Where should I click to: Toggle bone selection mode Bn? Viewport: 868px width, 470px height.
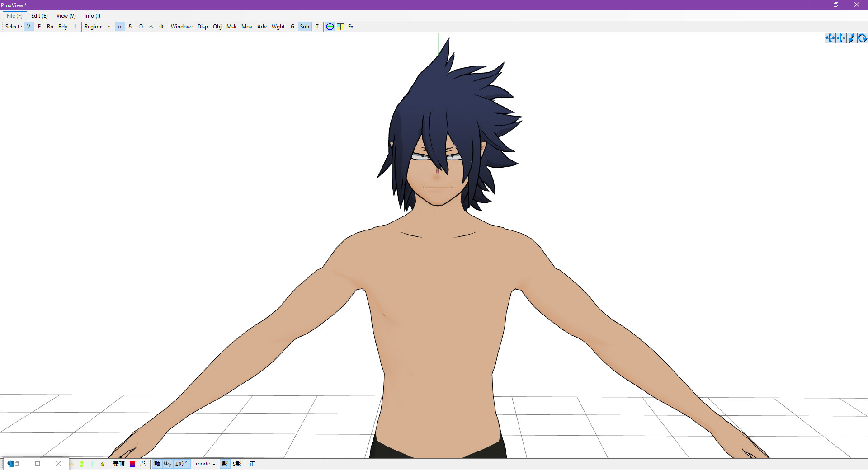(x=50, y=27)
